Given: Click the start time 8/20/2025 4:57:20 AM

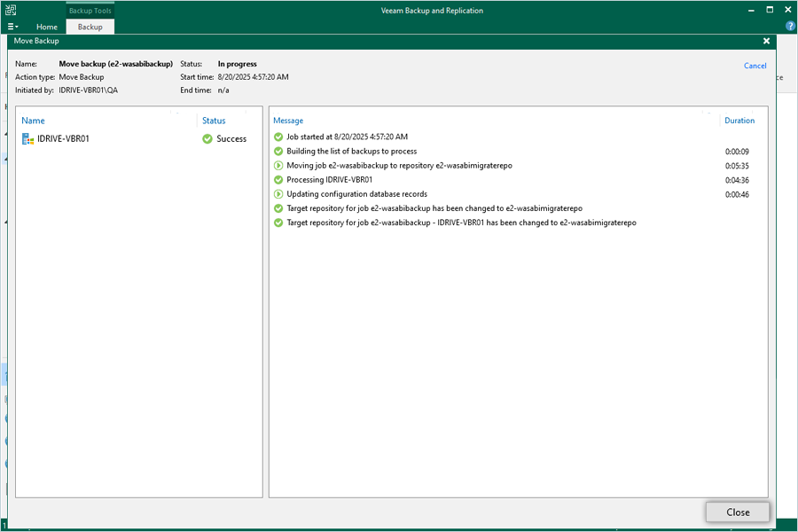Looking at the screenshot, I should coord(253,77).
